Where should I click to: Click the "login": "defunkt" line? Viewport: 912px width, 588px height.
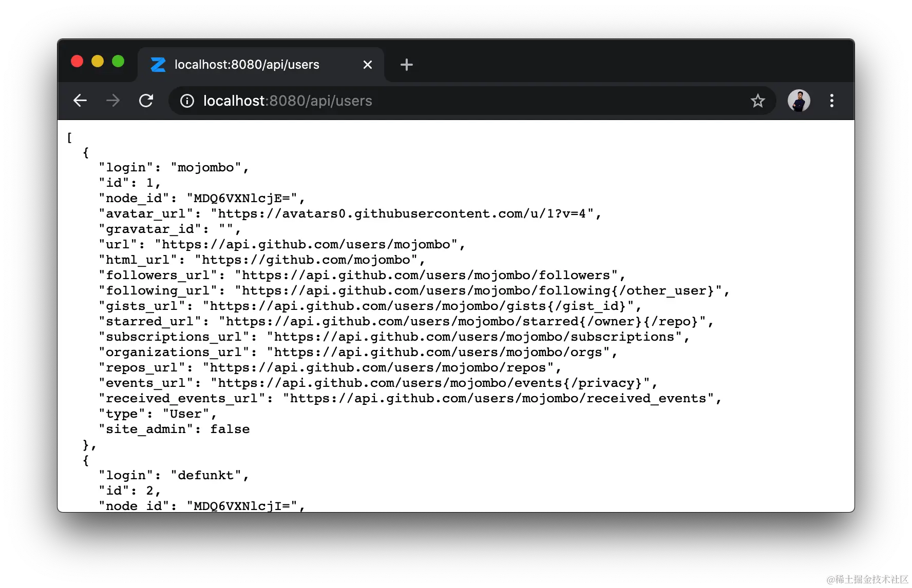coord(174,476)
